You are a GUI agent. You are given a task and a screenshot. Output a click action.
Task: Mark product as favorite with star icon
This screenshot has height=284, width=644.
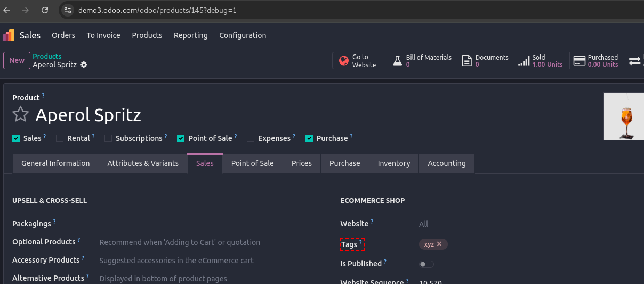[20, 114]
